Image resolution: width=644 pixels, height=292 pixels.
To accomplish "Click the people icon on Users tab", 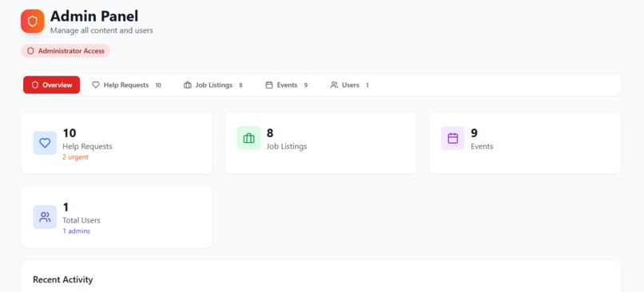I will tap(334, 85).
